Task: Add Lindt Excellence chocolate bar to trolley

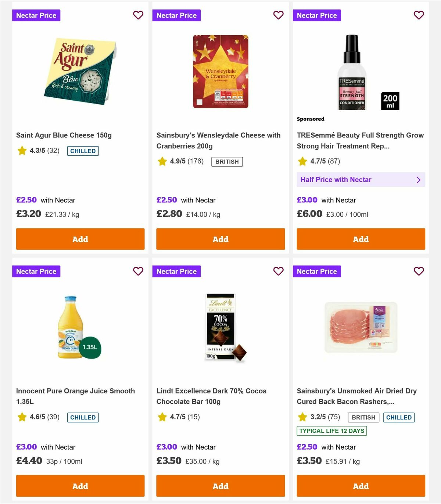Action: (x=220, y=486)
